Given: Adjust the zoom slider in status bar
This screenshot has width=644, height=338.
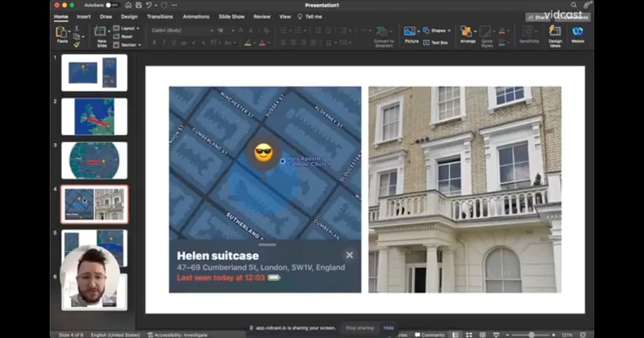Looking at the screenshot, I should tap(531, 335).
